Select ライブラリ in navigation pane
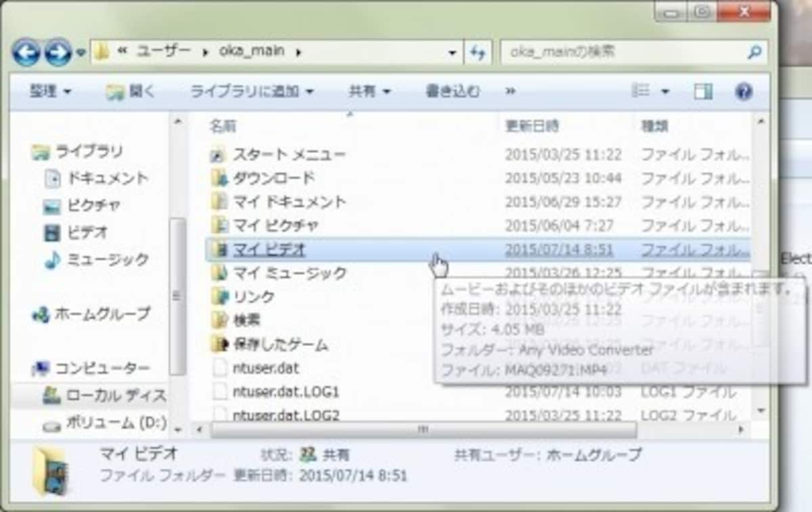812x512 pixels. tap(78, 151)
